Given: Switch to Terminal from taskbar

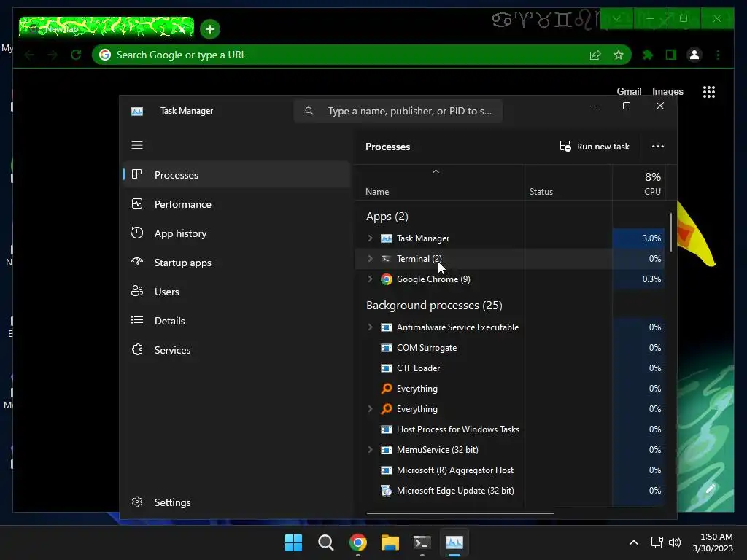Looking at the screenshot, I should [x=422, y=542].
